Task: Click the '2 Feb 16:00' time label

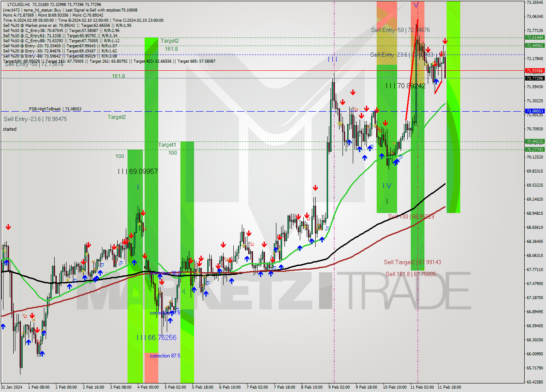Action: 94,388
